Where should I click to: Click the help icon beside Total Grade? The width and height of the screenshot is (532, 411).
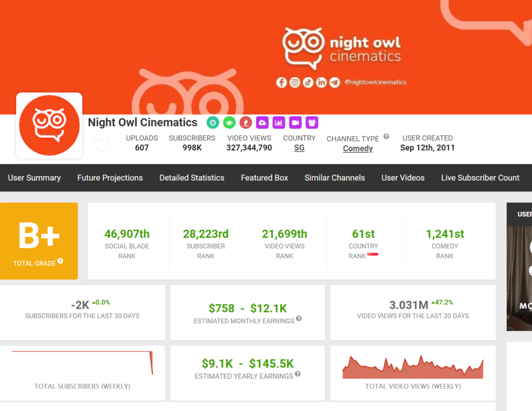(x=60, y=261)
